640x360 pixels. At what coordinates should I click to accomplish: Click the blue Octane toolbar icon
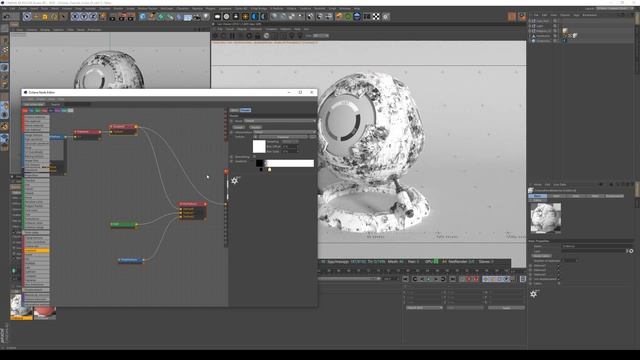[254, 17]
